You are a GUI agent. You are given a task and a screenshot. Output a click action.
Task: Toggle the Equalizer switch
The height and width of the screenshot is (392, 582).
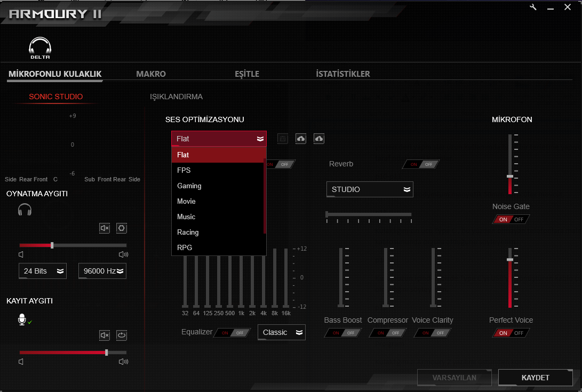[x=233, y=333]
